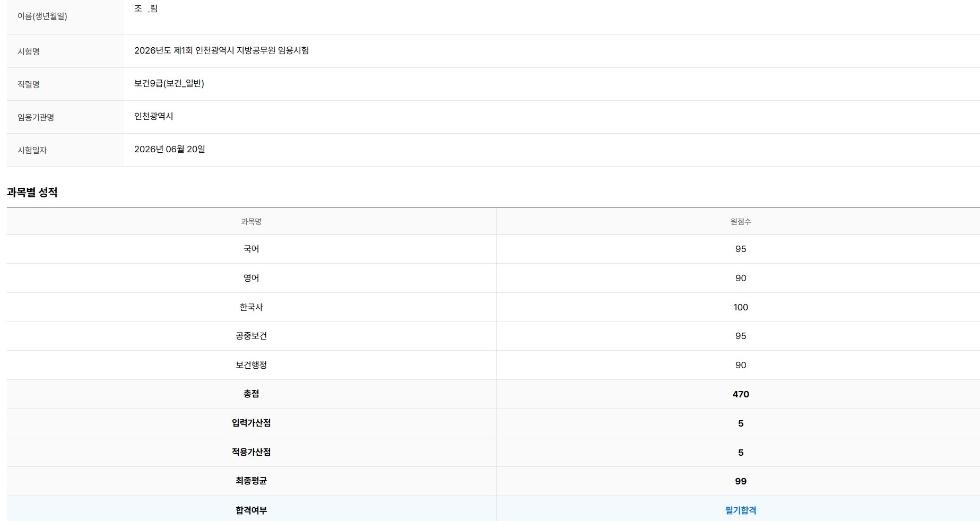Click the 인천광역시 appointing agency value

[x=154, y=116]
